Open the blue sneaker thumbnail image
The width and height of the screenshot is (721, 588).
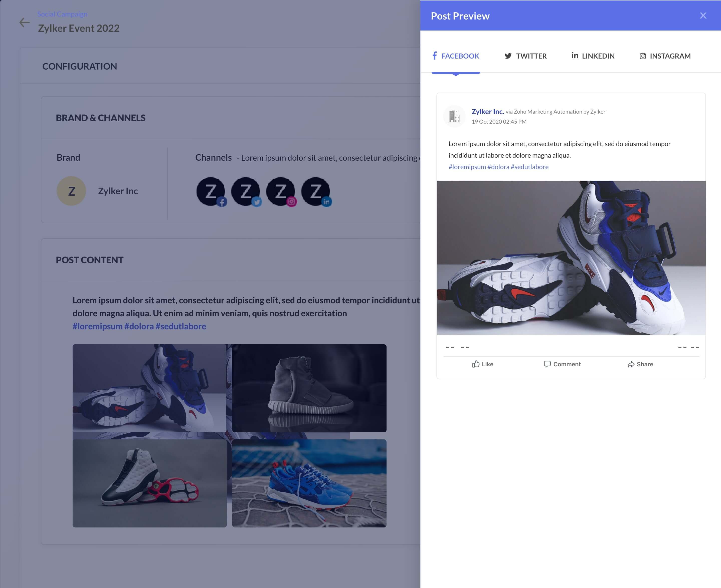pos(309,483)
